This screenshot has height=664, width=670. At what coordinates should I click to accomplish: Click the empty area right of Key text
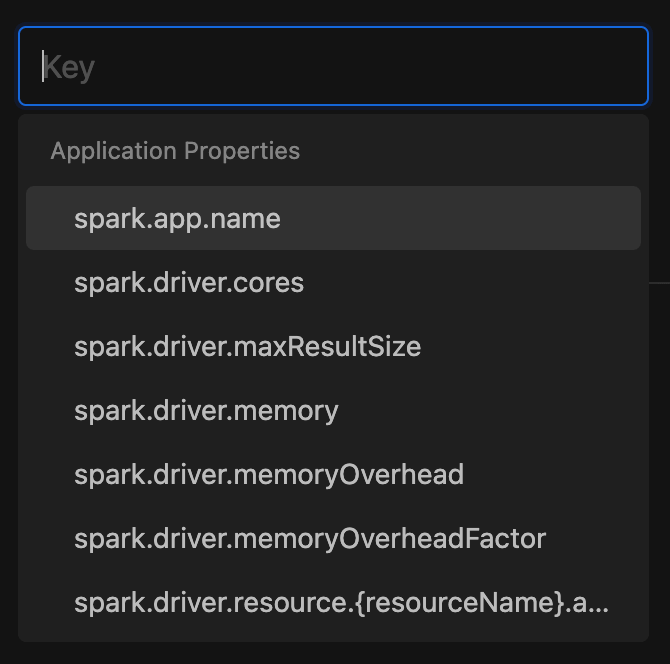367,66
